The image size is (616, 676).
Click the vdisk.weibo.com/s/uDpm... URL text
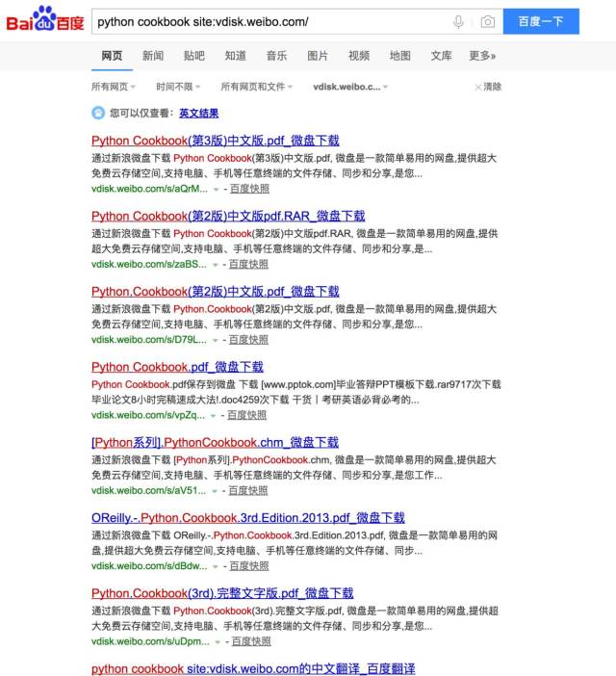150,641
